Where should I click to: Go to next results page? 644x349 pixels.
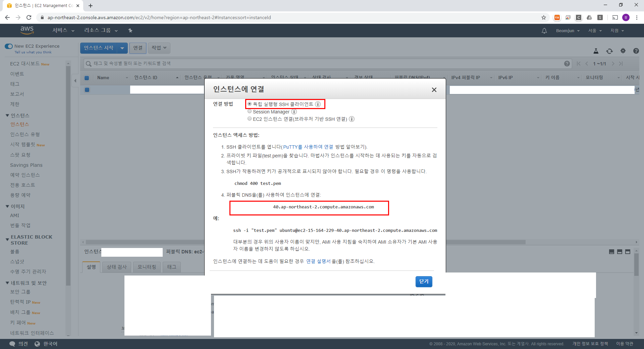613,64
